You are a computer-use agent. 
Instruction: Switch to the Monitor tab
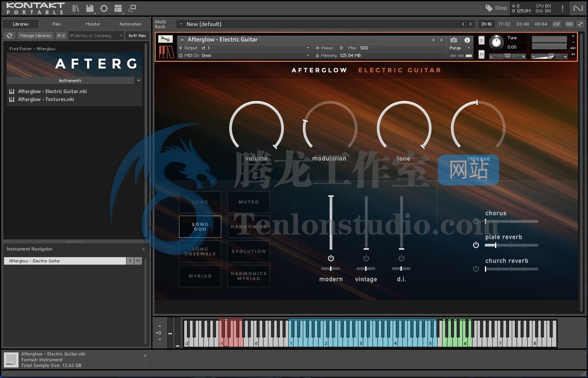[93, 24]
